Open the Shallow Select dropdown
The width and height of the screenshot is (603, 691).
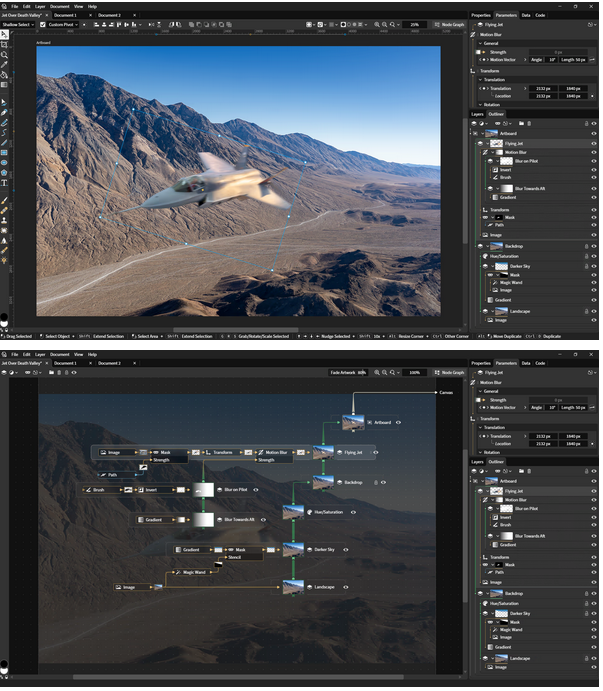tap(19, 24)
